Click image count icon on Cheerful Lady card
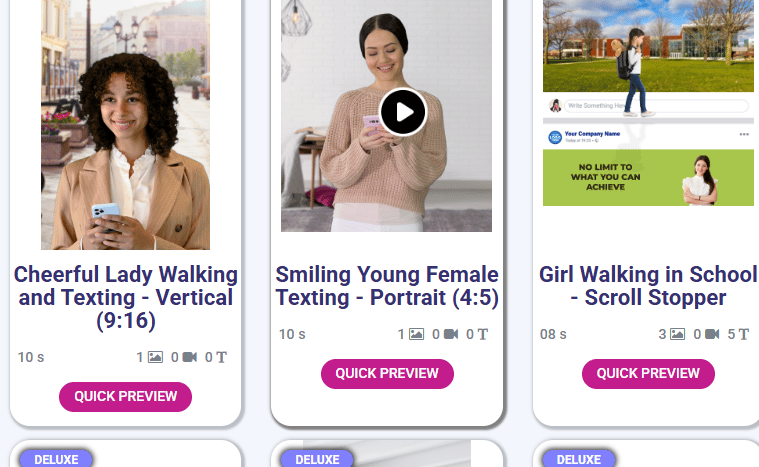Image resolution: width=759 pixels, height=467 pixels. [155, 357]
